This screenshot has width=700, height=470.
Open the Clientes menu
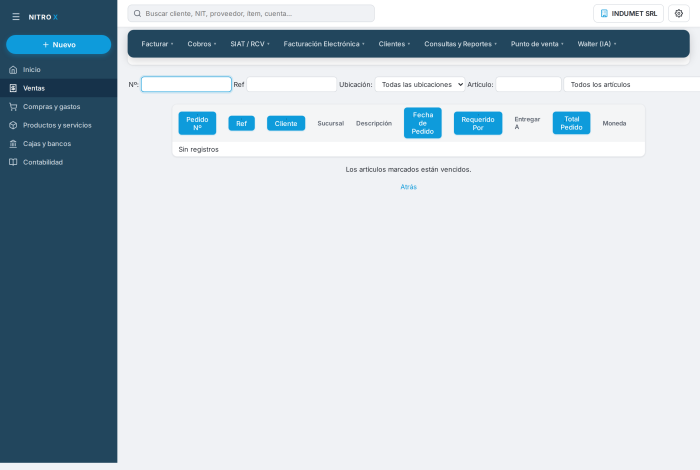click(x=394, y=44)
